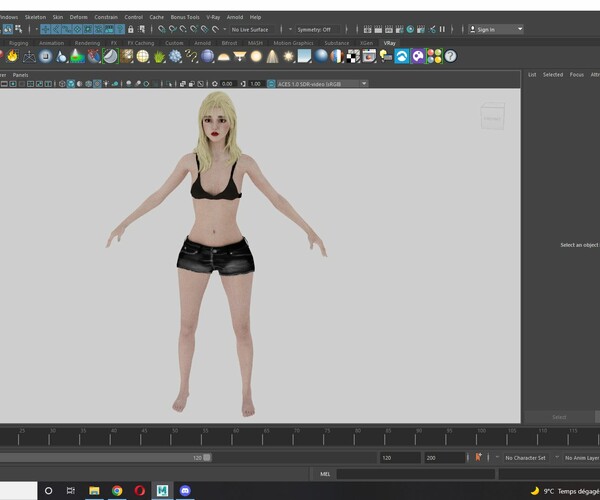600x500 pixels.
Task: Open the Deform menu
Action: pos(78,17)
